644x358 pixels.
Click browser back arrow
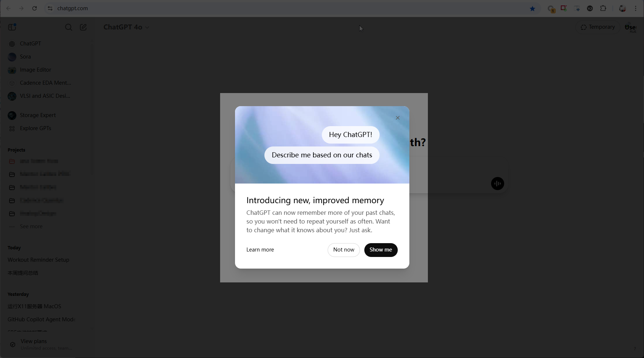coord(8,8)
